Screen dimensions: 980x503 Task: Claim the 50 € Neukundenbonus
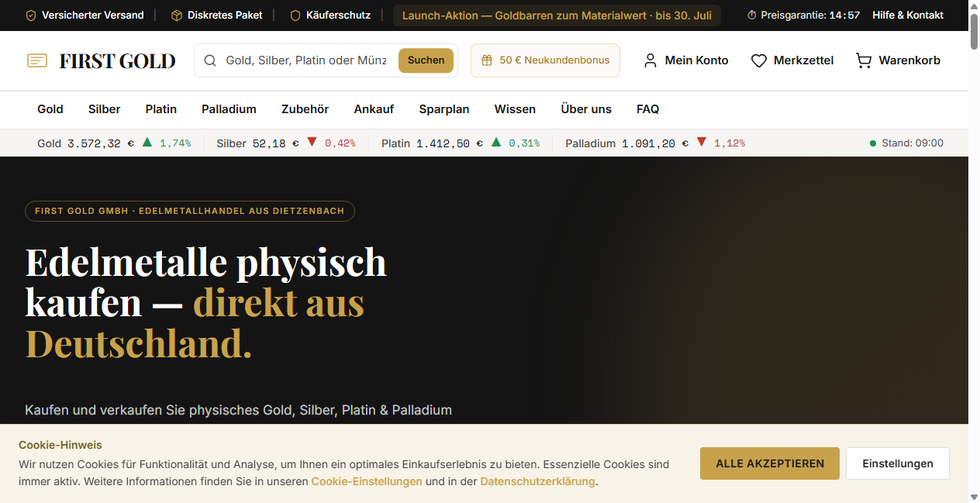coord(545,60)
